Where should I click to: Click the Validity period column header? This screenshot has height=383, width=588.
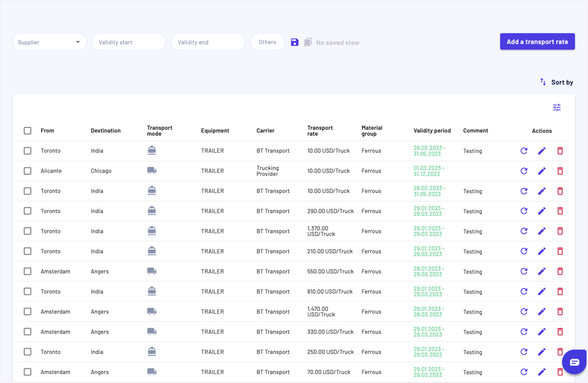(x=432, y=130)
